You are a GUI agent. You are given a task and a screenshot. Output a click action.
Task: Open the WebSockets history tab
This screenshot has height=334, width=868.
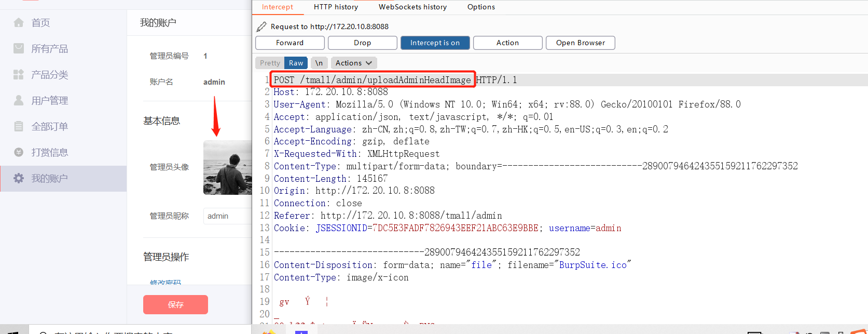[x=412, y=7]
